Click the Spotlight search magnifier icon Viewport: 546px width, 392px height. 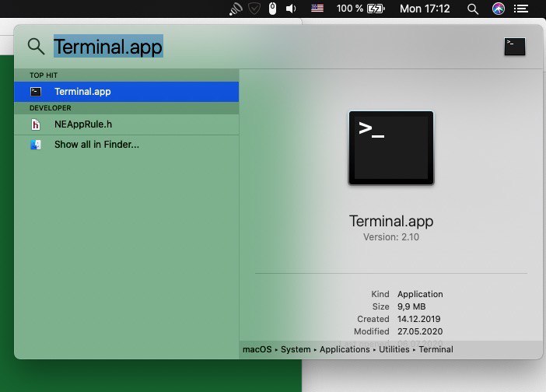click(x=37, y=47)
